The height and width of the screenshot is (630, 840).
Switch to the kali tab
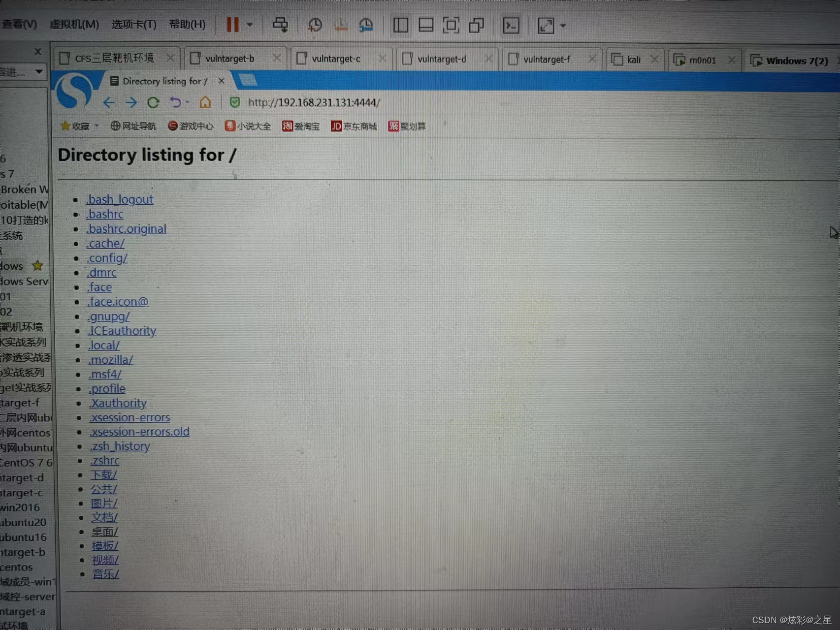tap(634, 60)
